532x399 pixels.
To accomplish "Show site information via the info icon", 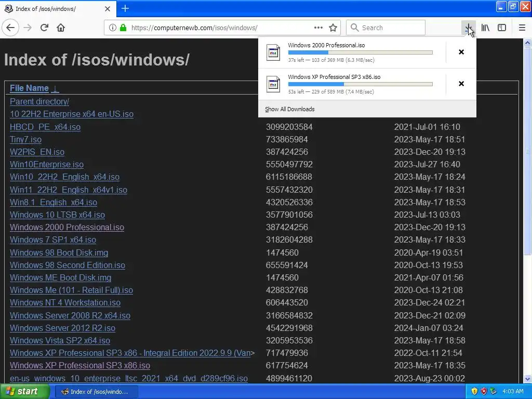I will coord(113,28).
